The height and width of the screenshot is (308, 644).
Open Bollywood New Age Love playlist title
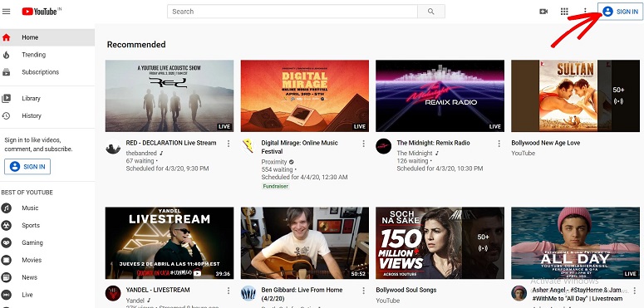(546, 143)
